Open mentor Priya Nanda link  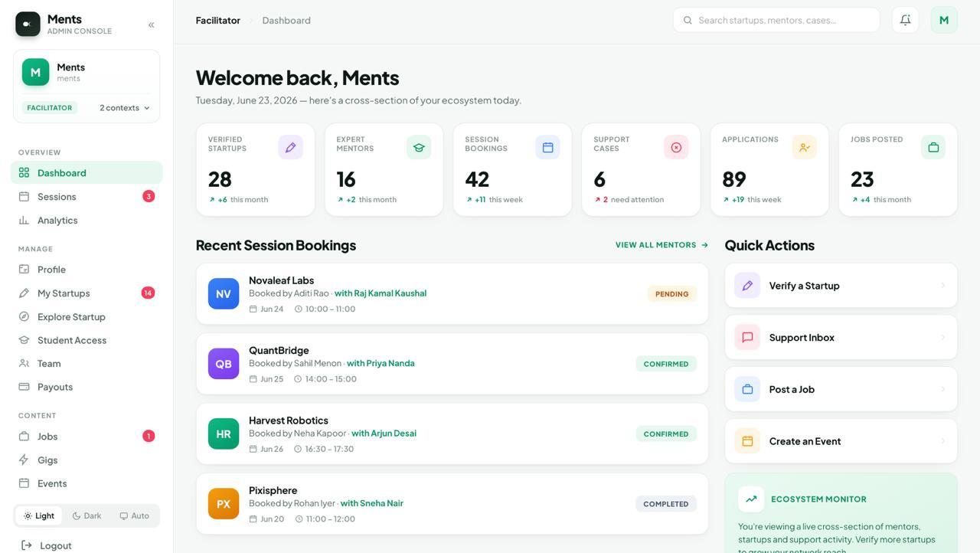[381, 363]
